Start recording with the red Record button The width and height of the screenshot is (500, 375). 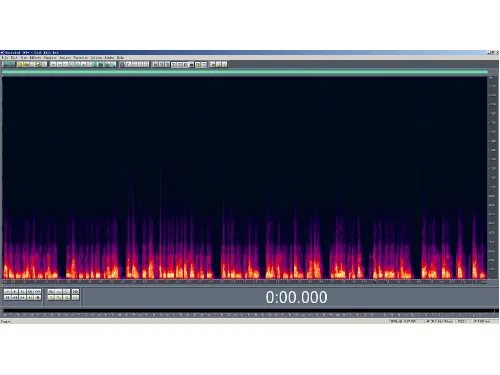[x=38, y=297]
